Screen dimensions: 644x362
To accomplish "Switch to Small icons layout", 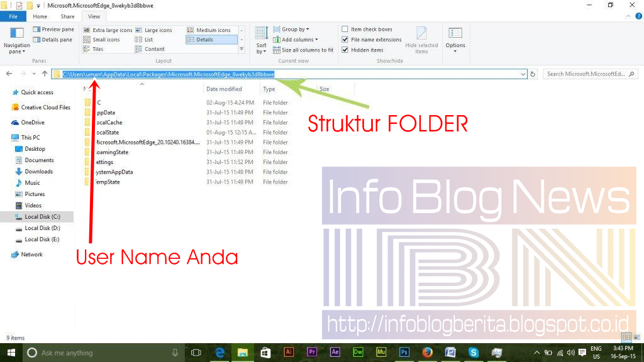I will coord(101,40).
